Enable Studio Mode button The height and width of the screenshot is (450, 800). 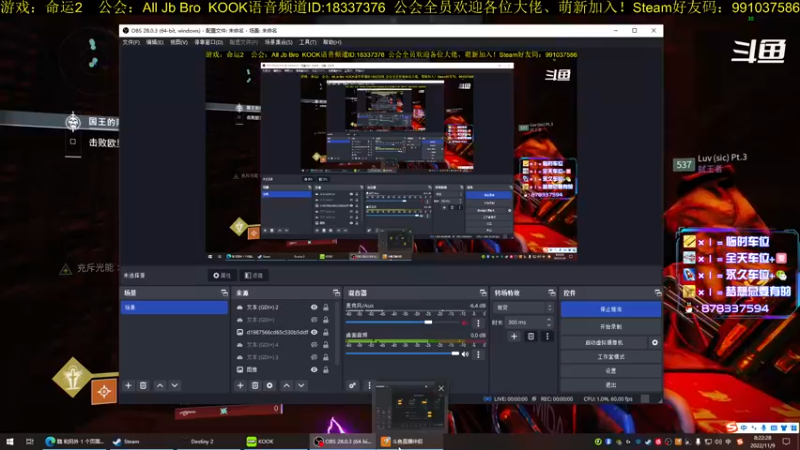611,357
